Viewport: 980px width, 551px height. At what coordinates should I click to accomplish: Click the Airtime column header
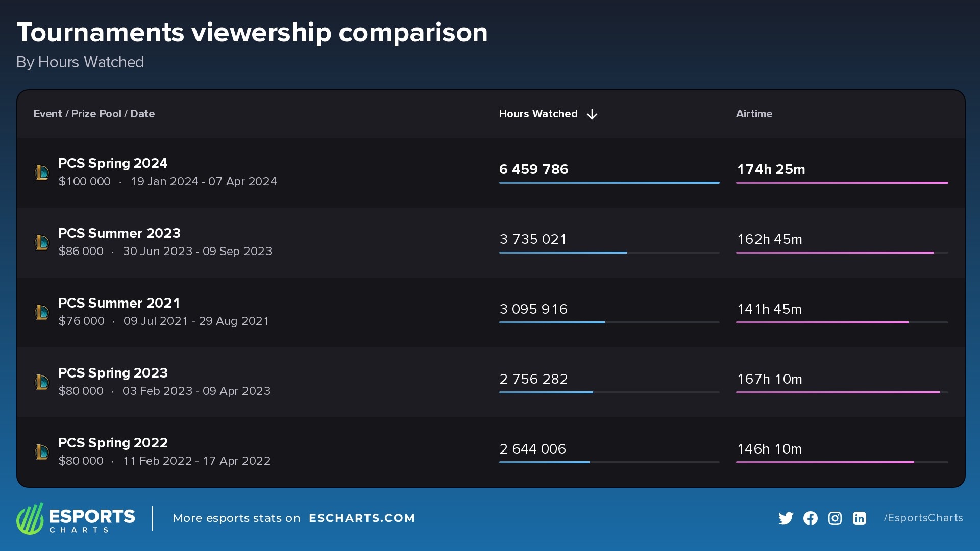pyautogui.click(x=754, y=114)
